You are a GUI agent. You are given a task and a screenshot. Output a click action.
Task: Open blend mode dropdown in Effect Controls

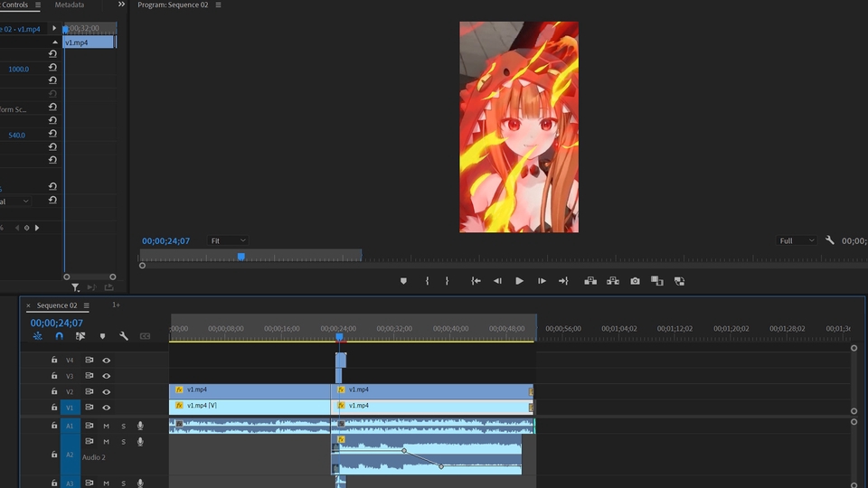point(15,202)
